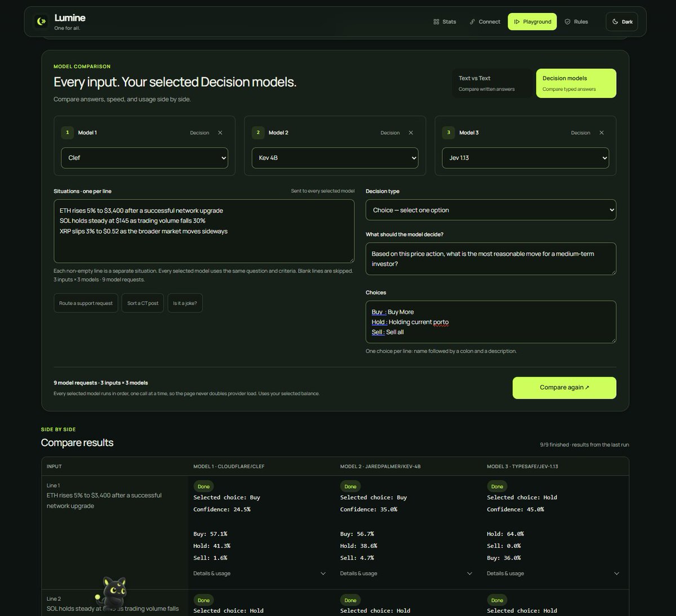Click the 'Compare results' heading

(77, 443)
